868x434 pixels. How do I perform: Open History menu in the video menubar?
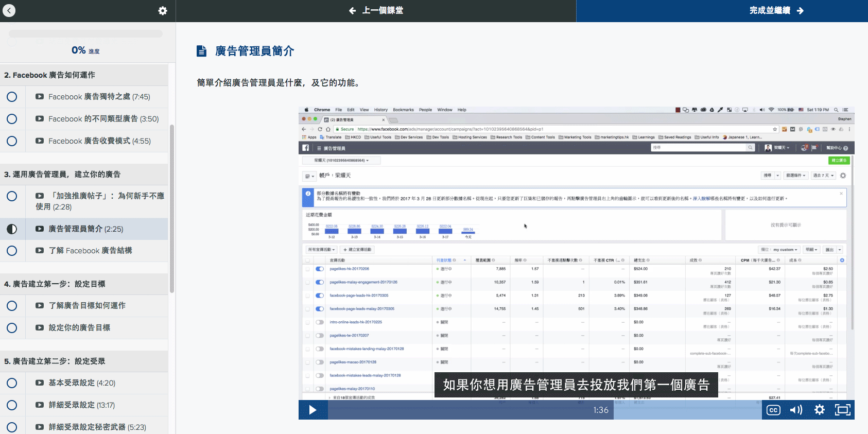[x=381, y=110]
